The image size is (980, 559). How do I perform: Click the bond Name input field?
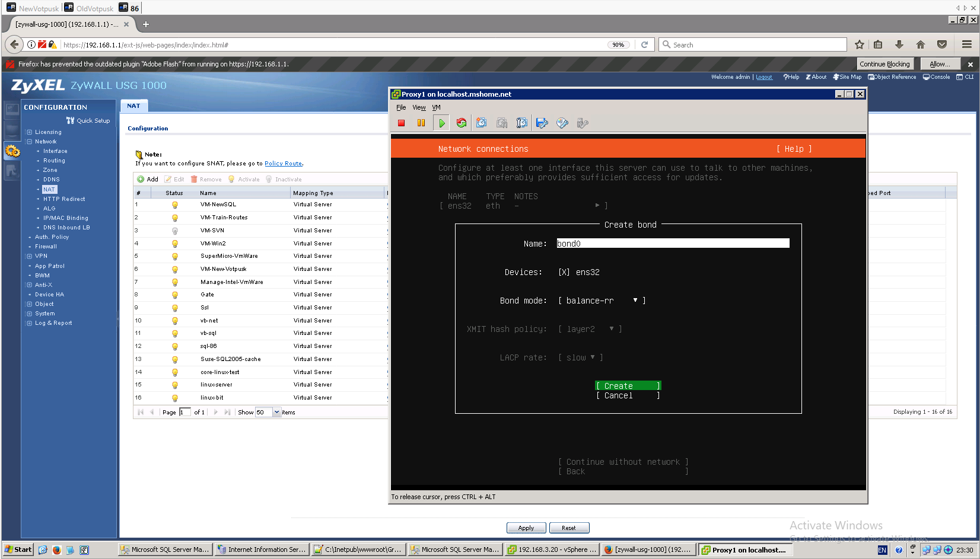tap(673, 244)
